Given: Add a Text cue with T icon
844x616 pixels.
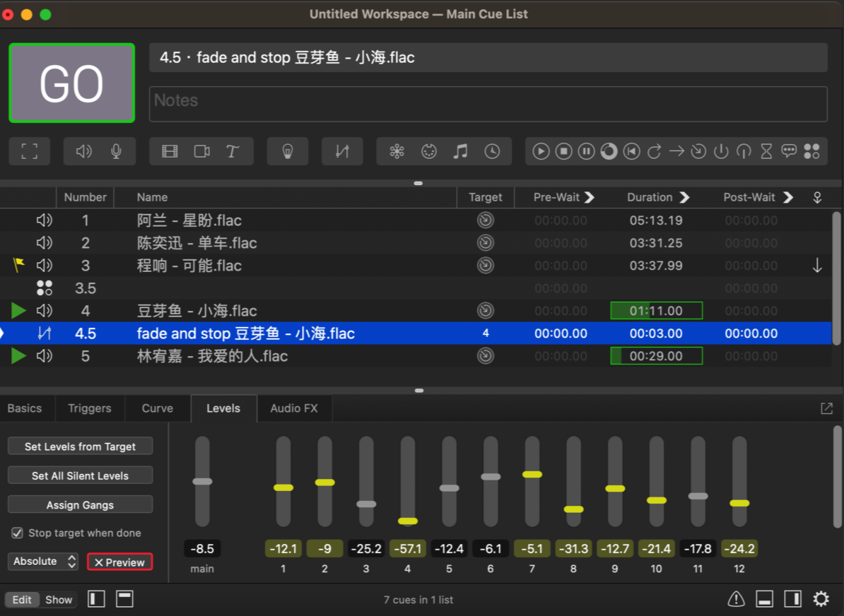Looking at the screenshot, I should coord(233,151).
